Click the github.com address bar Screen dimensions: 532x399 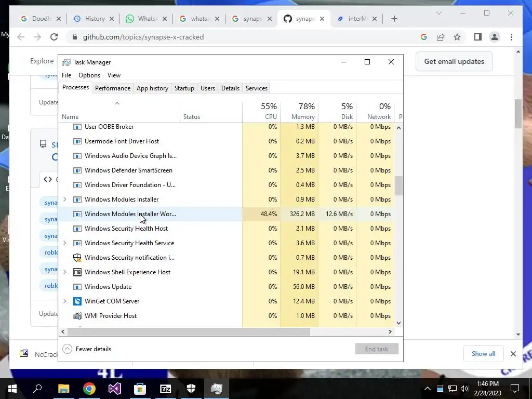tap(143, 37)
